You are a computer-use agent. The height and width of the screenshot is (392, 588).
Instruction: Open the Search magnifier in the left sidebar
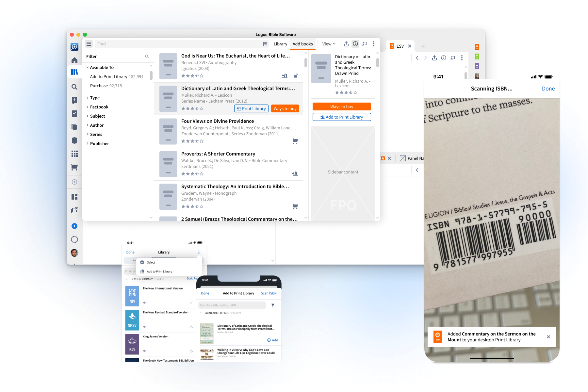(74, 87)
